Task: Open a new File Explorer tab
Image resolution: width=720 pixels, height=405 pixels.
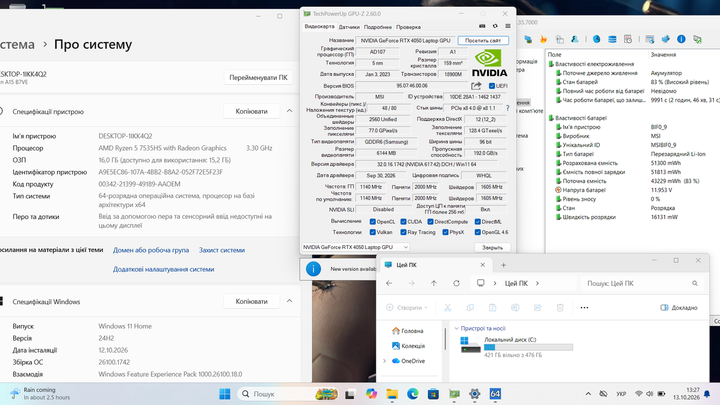Action: pyautogui.click(x=503, y=265)
